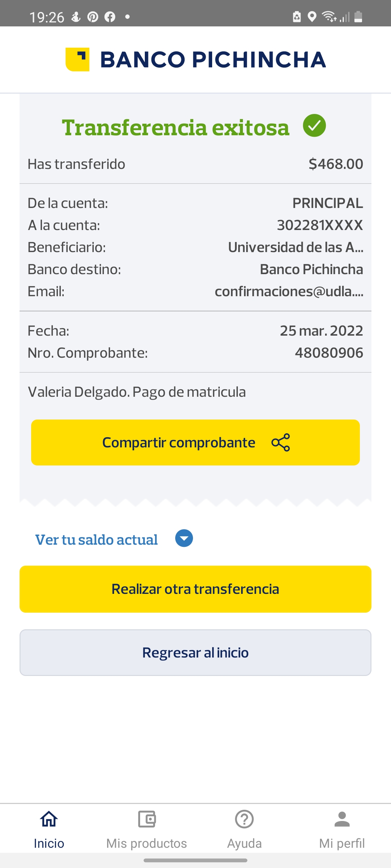This screenshot has height=868, width=391.
Task: Tap the battery icon in status bar
Action: [358, 17]
